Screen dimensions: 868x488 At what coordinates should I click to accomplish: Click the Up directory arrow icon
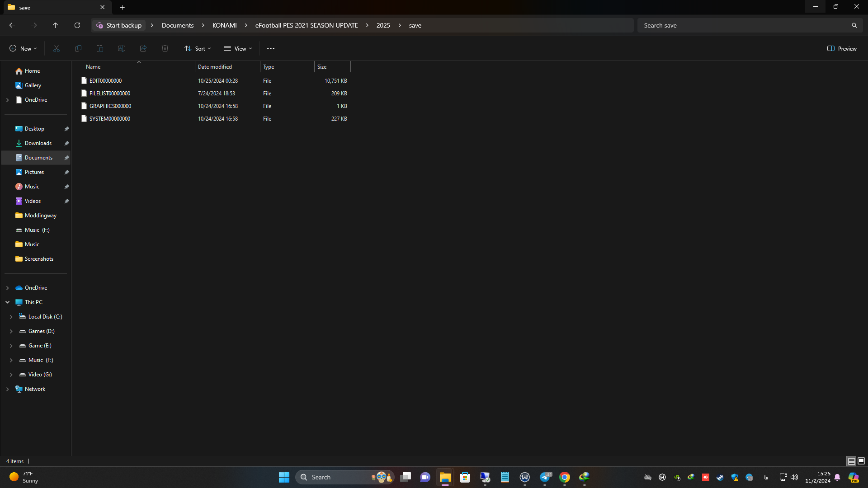pos(55,25)
